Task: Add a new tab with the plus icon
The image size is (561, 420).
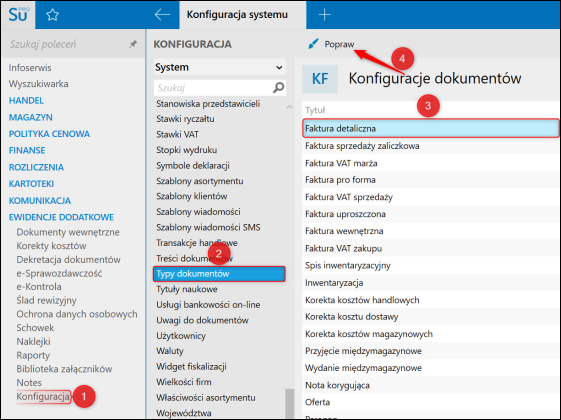Action: click(x=325, y=15)
